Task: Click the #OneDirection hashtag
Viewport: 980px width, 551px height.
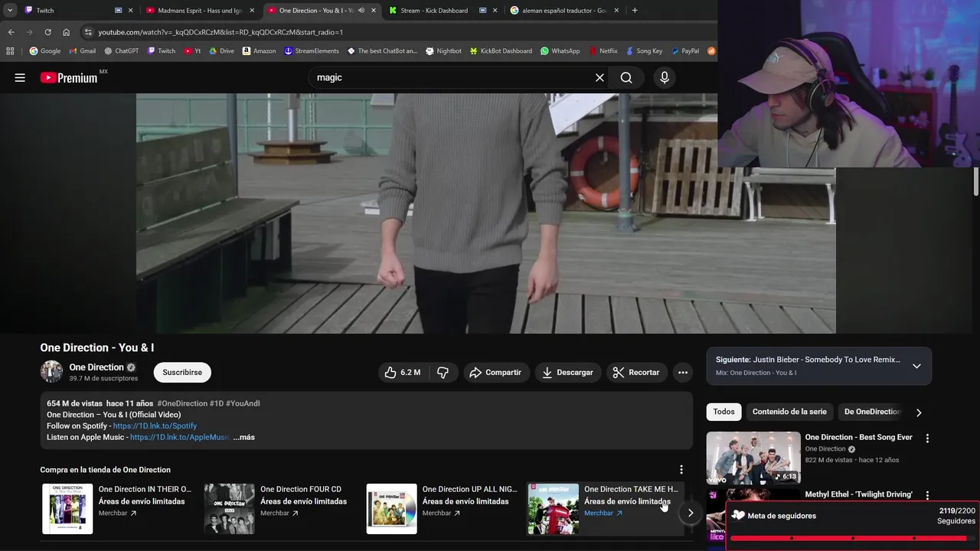Action: pos(182,403)
